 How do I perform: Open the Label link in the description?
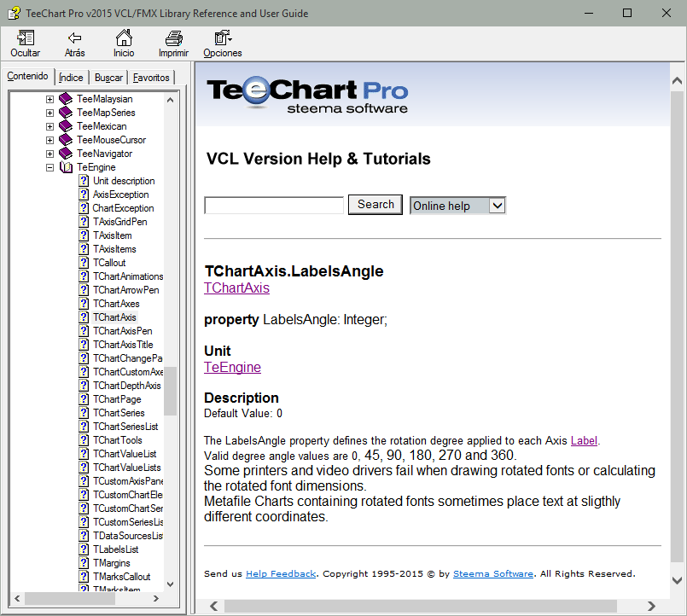click(x=584, y=440)
